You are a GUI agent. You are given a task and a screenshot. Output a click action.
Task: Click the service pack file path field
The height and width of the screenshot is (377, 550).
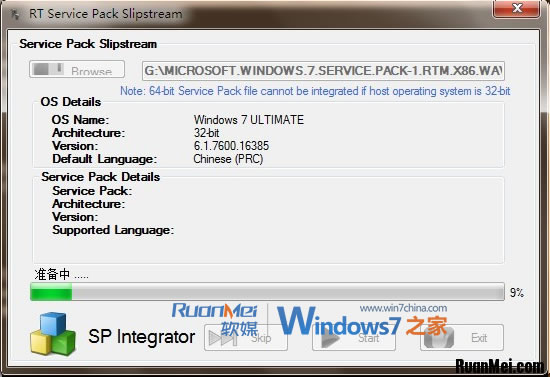(323, 71)
